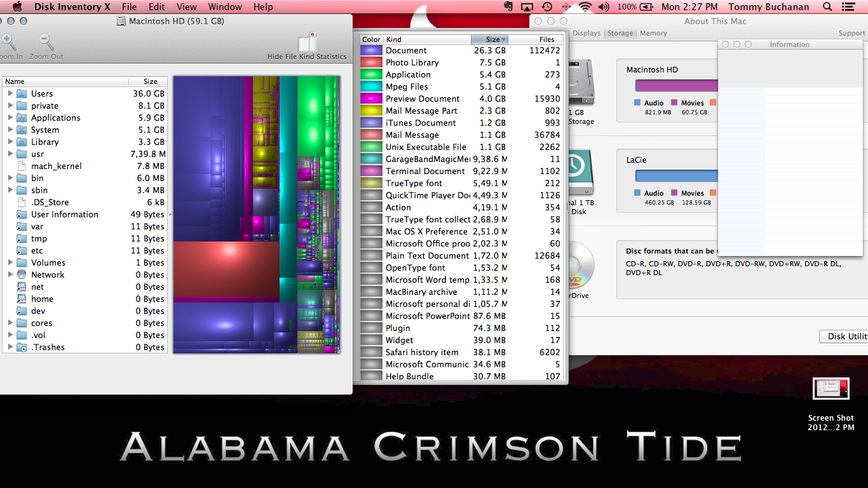Open the Wi-Fi status menu

pos(585,7)
